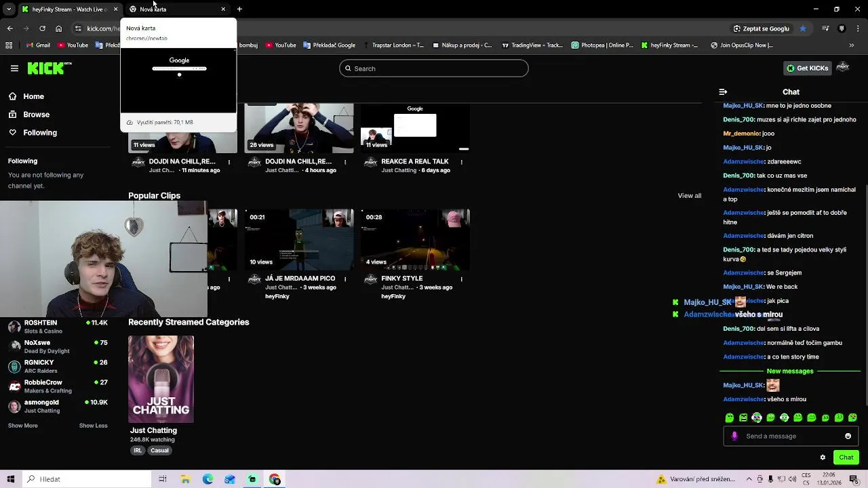
Task: Click the green Chat send button
Action: (846, 457)
